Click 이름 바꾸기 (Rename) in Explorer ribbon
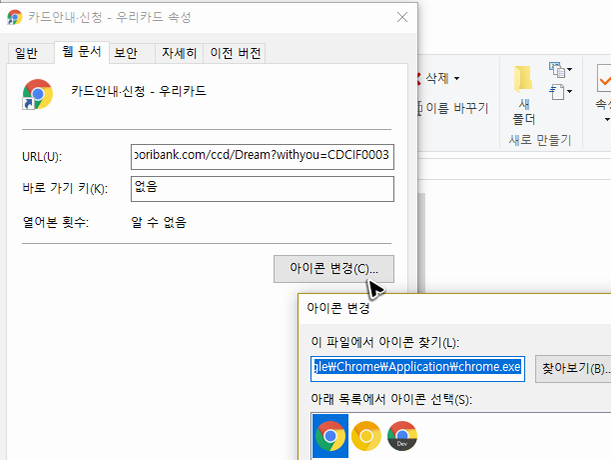 coord(452,108)
